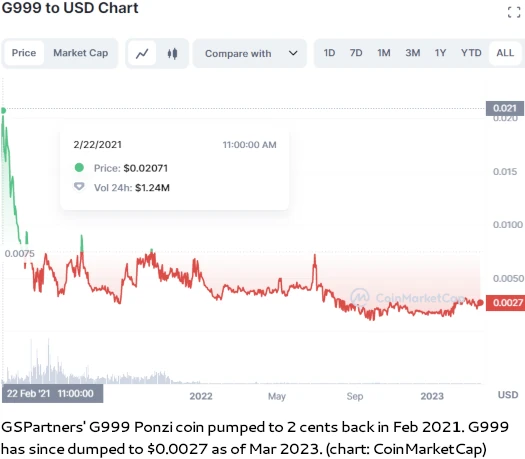Toggle chart to Market Cap view

(x=81, y=53)
